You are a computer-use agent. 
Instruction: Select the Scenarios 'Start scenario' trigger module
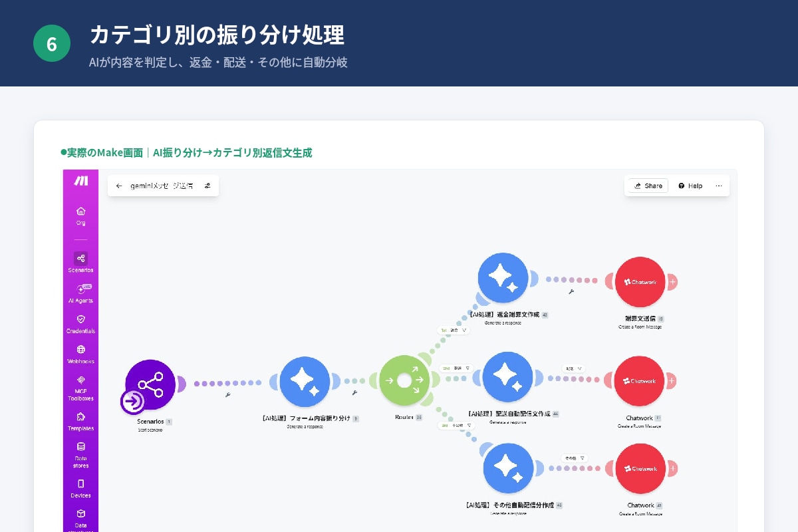150,385
